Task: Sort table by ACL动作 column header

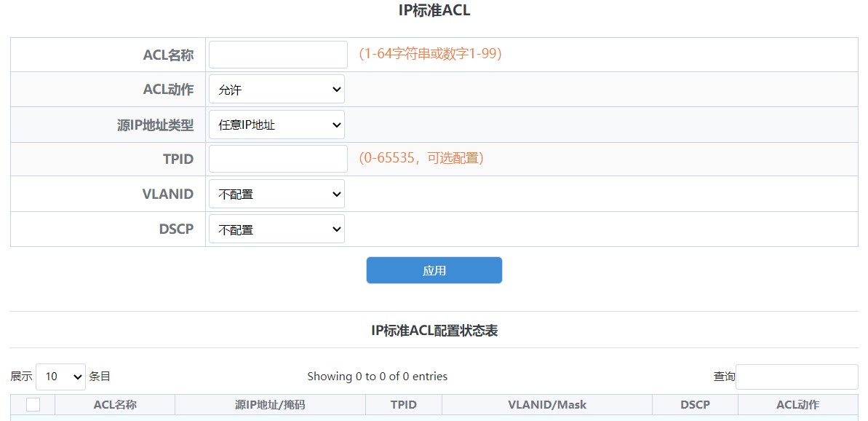Action: (797, 405)
